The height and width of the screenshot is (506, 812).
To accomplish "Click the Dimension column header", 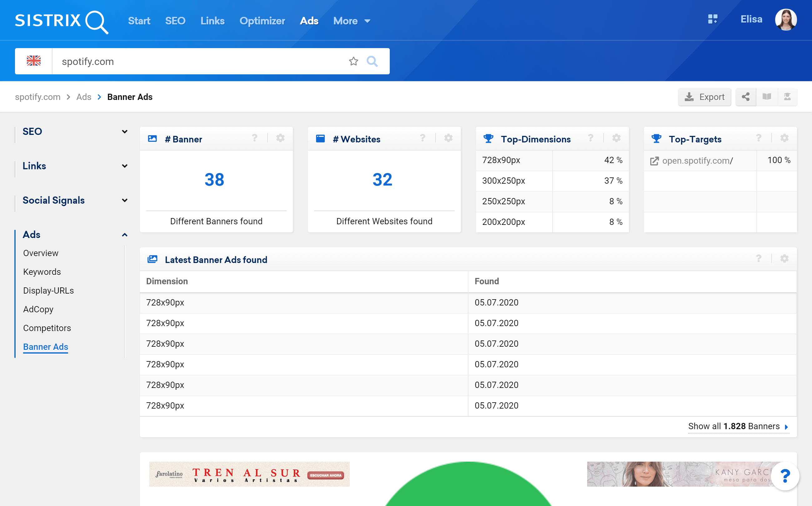I will point(167,281).
